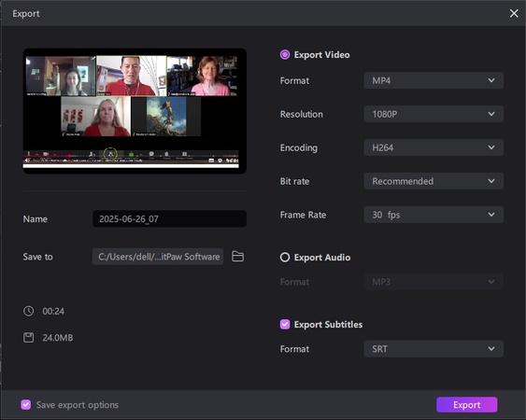
Task: Open the Resolution dropdown showing 1080P
Action: pyautogui.click(x=434, y=114)
